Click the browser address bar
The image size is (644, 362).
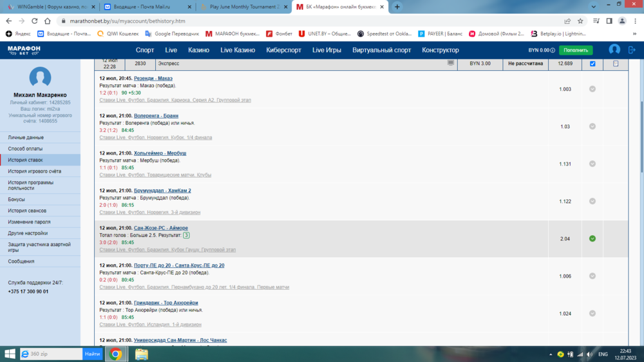click(x=290, y=21)
